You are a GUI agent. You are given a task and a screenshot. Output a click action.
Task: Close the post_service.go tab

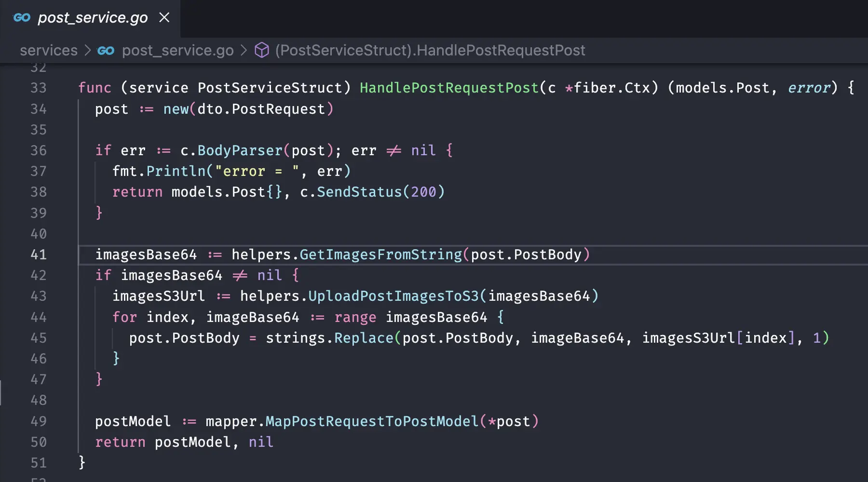(x=164, y=18)
